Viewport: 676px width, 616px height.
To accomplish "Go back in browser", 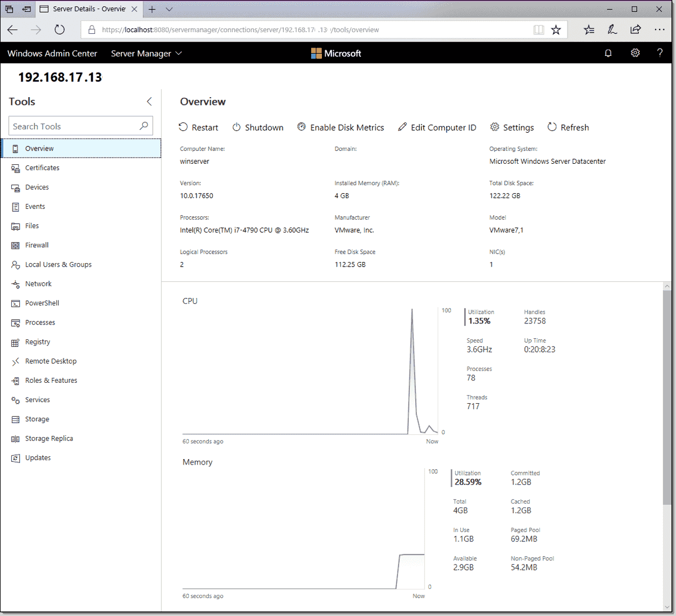I will pos(12,30).
